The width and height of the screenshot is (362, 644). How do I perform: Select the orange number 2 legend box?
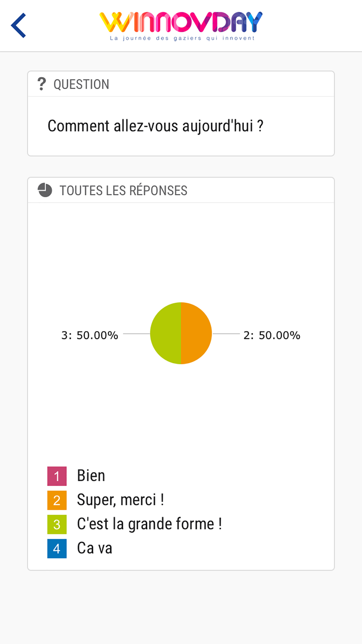pos(57,500)
